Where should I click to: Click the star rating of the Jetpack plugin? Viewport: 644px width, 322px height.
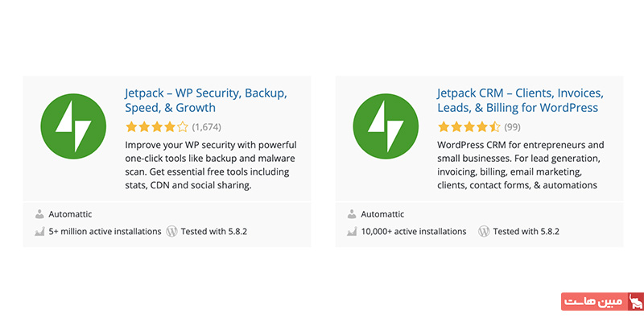pos(157,127)
